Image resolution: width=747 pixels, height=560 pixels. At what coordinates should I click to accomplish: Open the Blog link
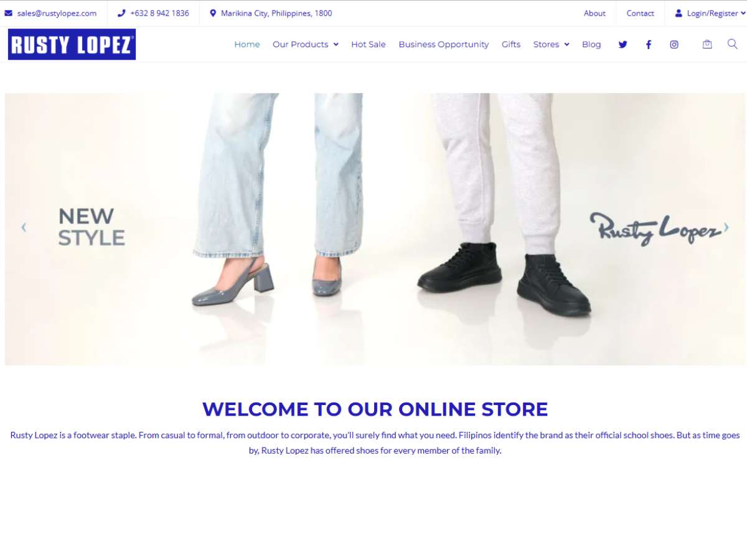[591, 44]
